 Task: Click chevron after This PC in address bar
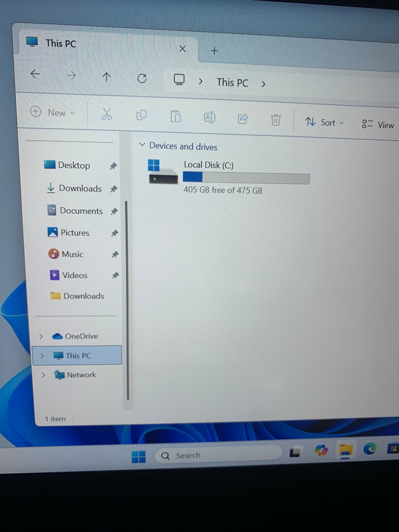click(263, 84)
